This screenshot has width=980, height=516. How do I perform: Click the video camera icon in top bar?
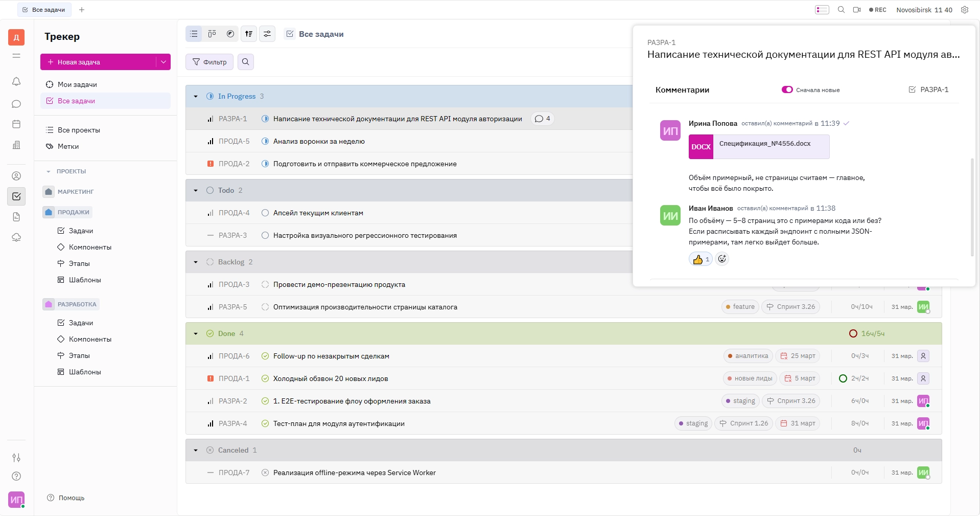click(857, 10)
